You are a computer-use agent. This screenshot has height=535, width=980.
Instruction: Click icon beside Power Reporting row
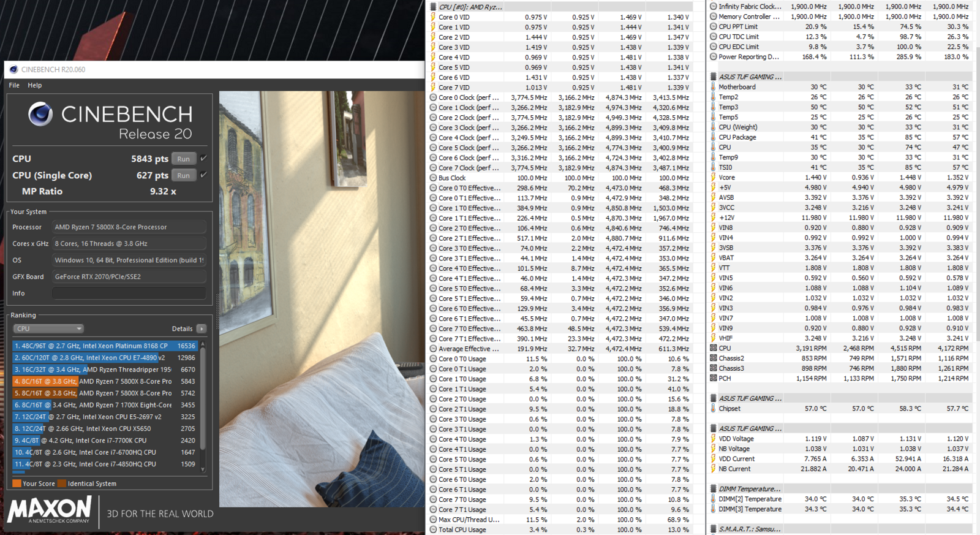click(714, 57)
